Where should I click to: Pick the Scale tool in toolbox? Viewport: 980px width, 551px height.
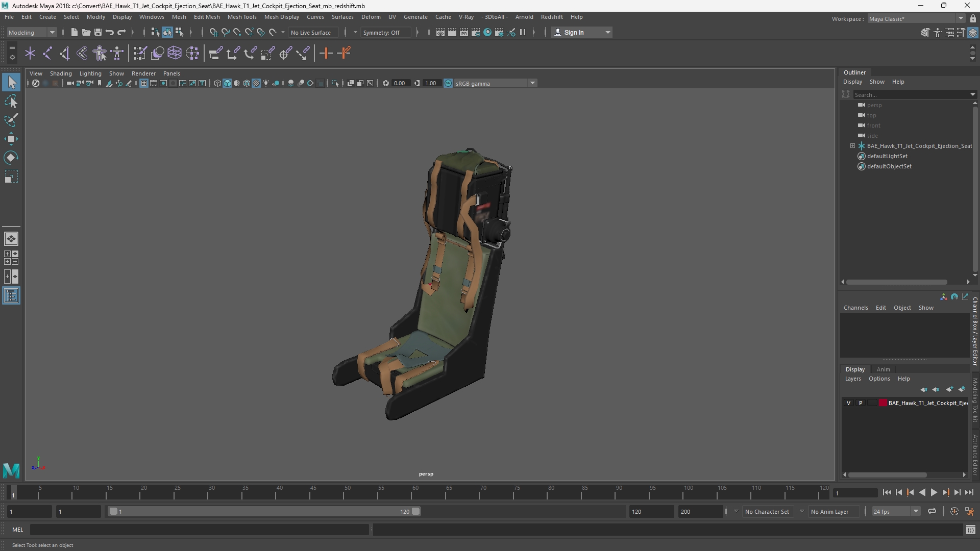pyautogui.click(x=11, y=177)
